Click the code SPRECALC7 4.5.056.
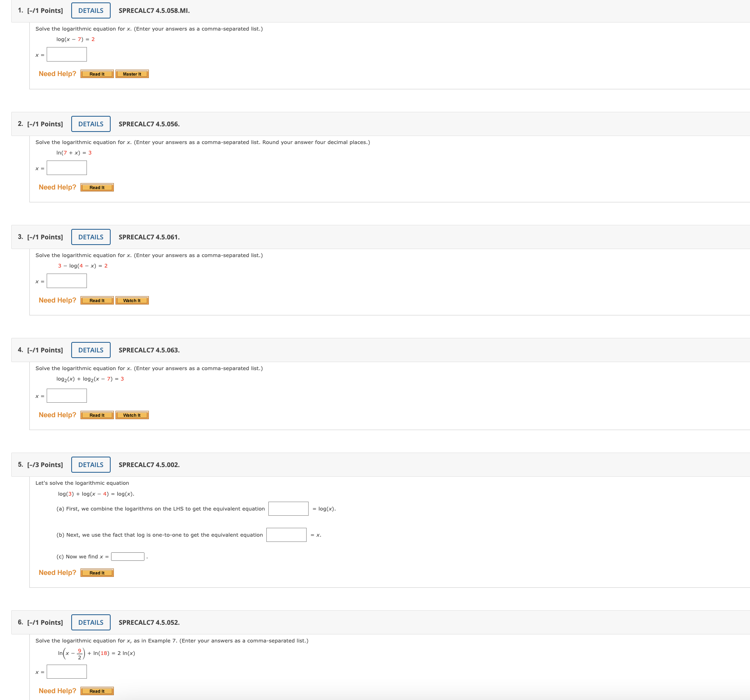 pyautogui.click(x=149, y=124)
